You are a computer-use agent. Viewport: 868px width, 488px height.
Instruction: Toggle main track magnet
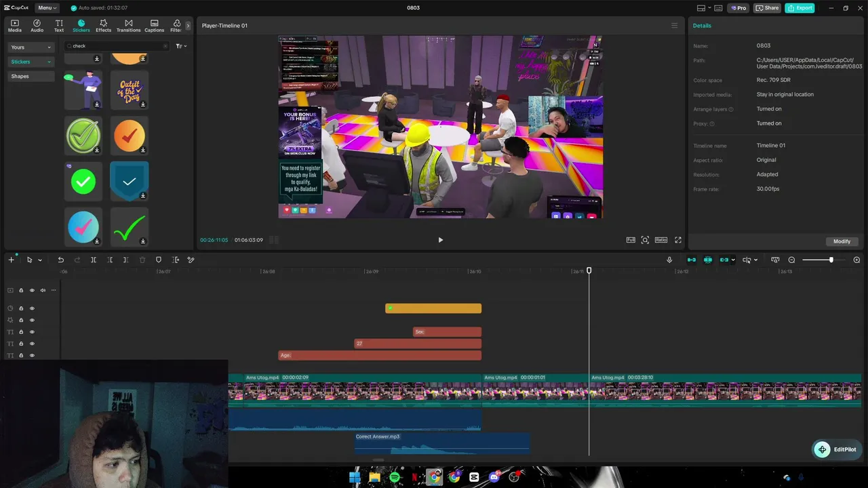click(x=691, y=260)
